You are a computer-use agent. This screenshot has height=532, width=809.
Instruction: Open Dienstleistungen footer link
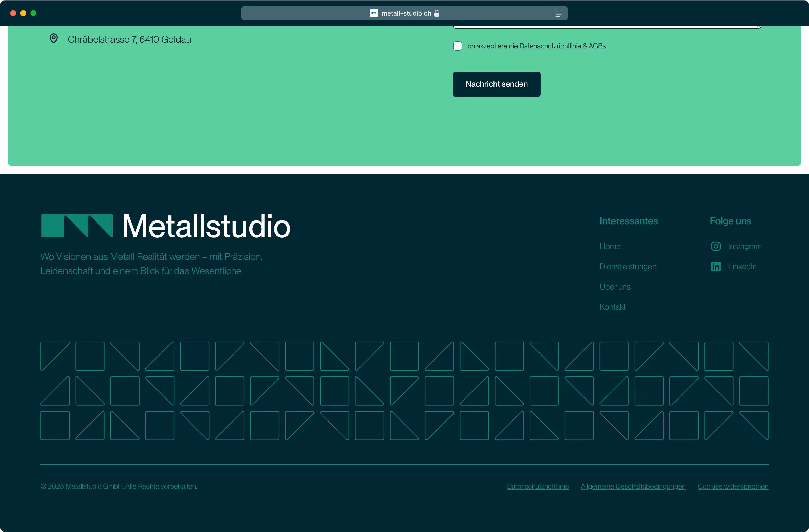628,267
